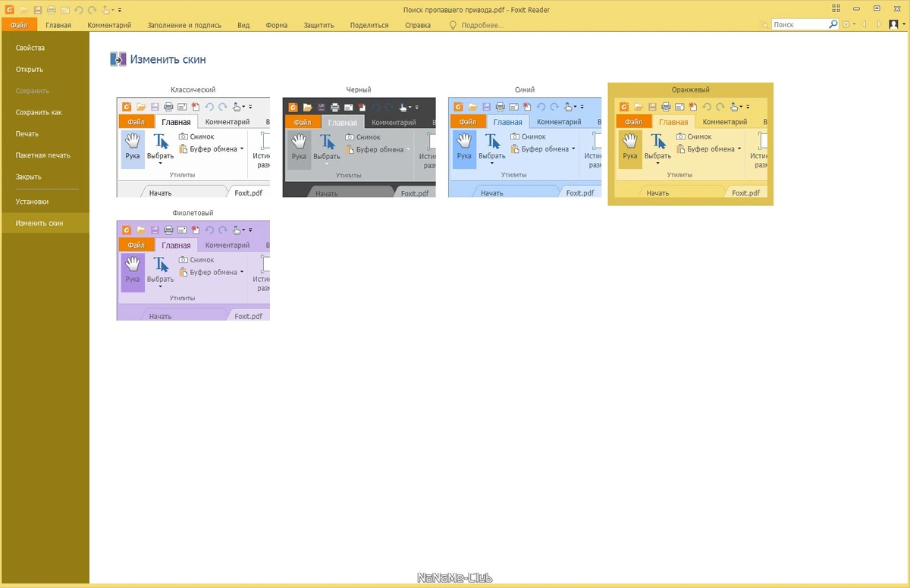Open the Справка ribbon tab
This screenshot has height=588, width=910.
point(418,25)
